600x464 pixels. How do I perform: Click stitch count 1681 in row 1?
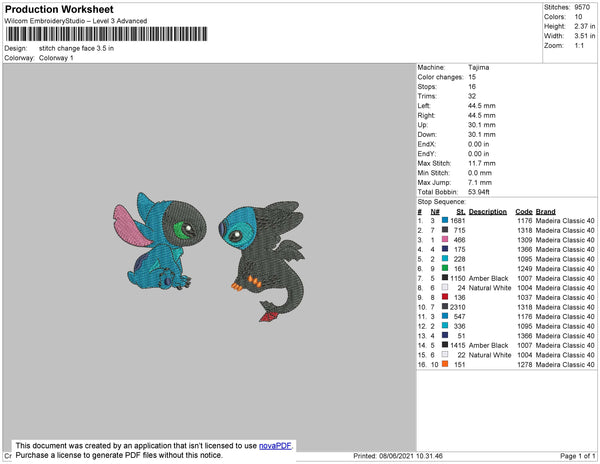click(x=458, y=221)
